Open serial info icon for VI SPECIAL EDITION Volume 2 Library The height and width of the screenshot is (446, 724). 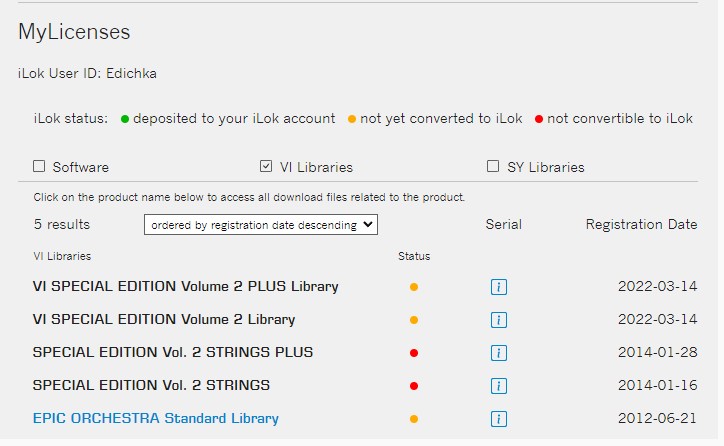pos(499,320)
